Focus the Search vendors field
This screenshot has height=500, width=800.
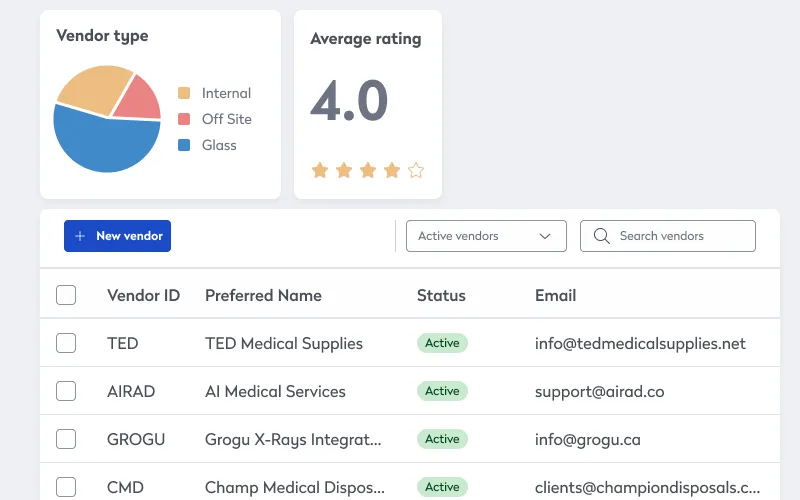[668, 236]
